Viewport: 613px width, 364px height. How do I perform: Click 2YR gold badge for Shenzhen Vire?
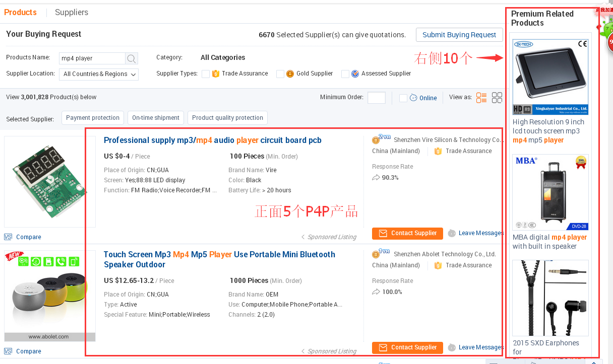point(381,139)
